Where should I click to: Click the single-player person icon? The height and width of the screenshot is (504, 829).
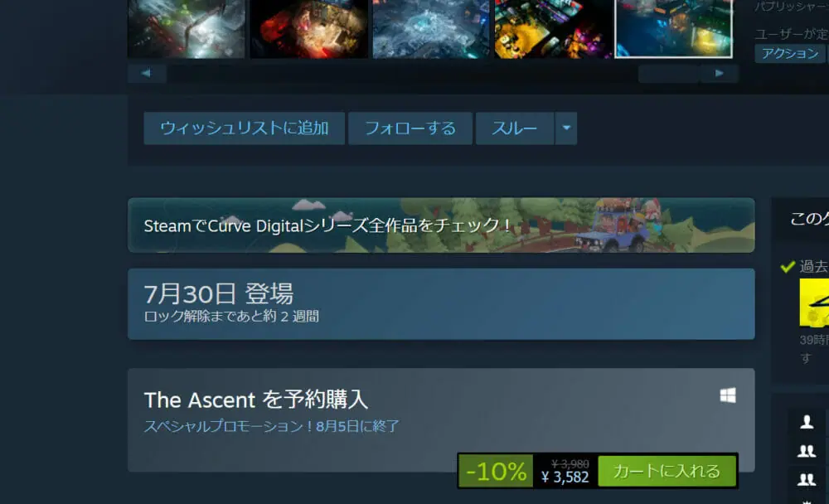[x=807, y=422]
